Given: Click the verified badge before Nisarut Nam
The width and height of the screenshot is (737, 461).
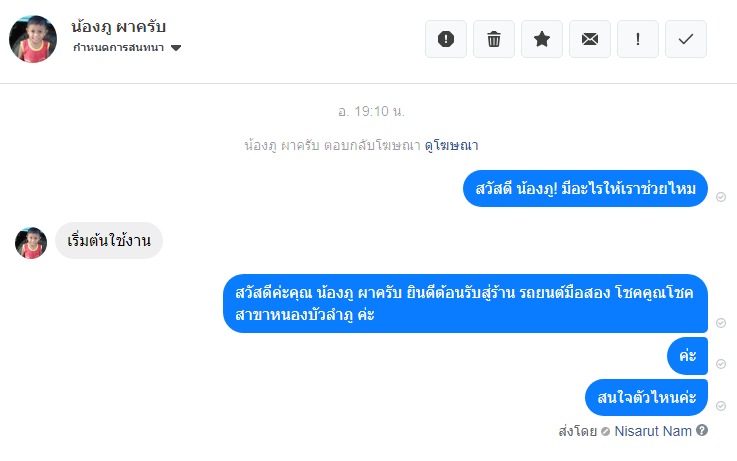Looking at the screenshot, I should point(606,432).
